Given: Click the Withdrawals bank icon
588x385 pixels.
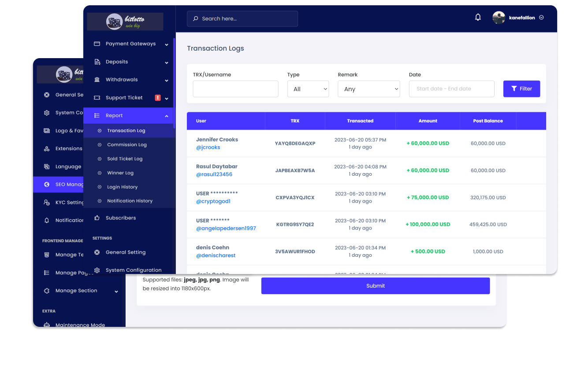Looking at the screenshot, I should point(97,80).
